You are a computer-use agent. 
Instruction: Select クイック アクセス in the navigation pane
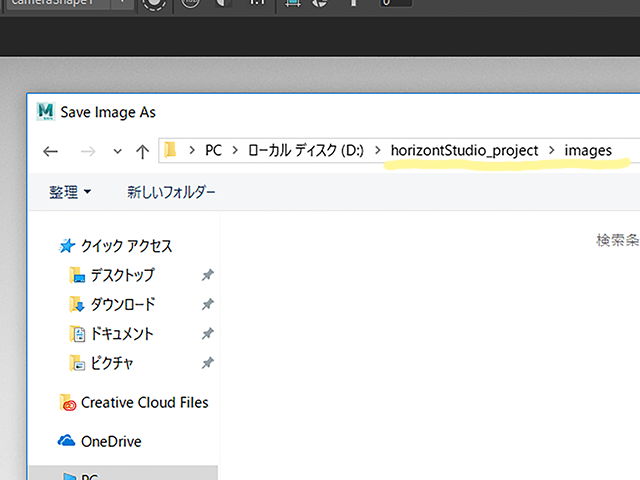pyautogui.click(x=127, y=246)
